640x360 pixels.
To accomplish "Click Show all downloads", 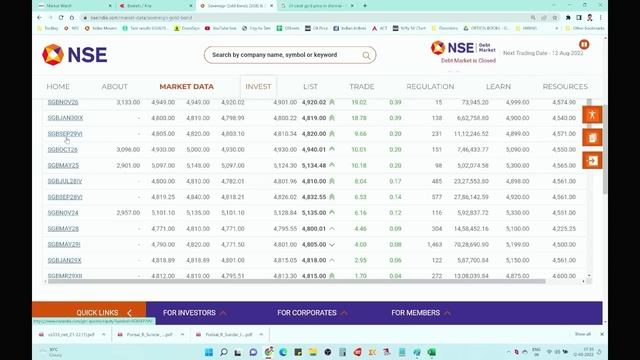I will coord(582,334).
